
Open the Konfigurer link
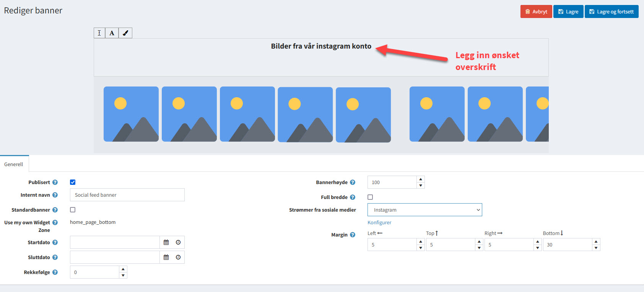(x=379, y=222)
